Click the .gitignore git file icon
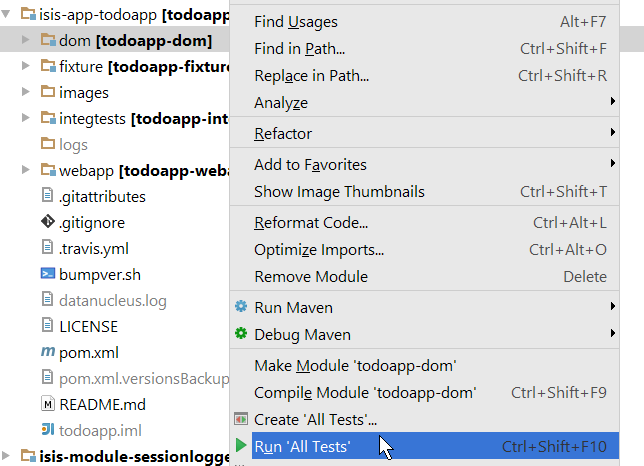 pyautogui.click(x=48, y=222)
